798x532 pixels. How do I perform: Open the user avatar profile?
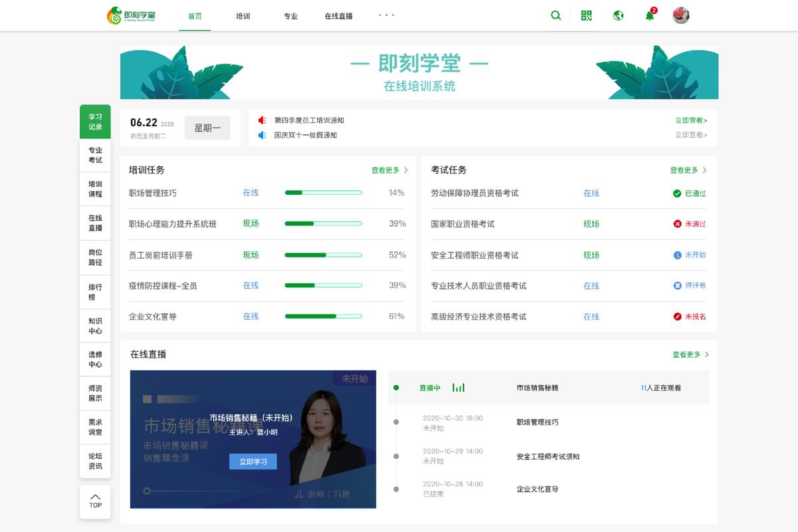click(681, 15)
